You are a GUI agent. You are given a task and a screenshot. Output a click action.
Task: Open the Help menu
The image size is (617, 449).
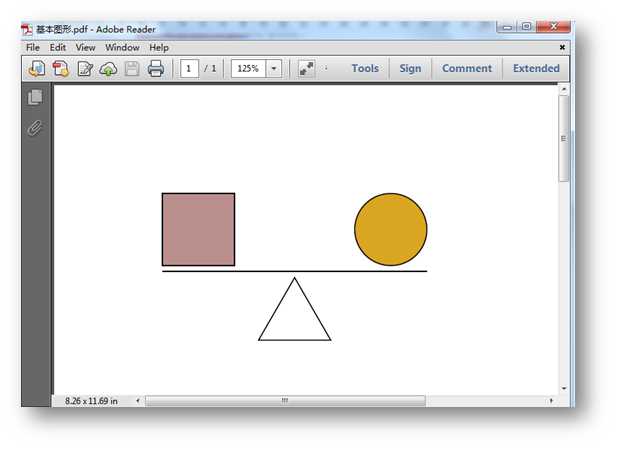click(159, 48)
